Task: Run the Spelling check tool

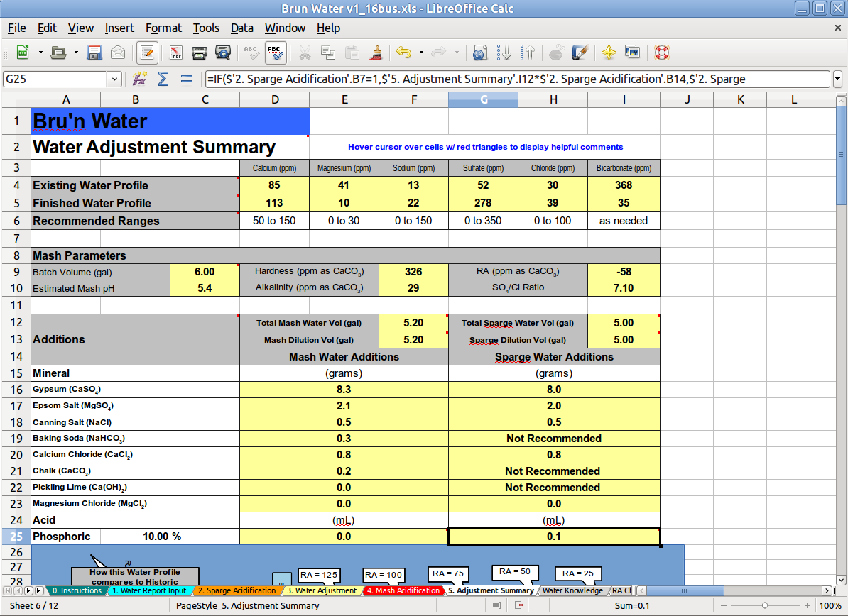Action: pyautogui.click(x=251, y=53)
